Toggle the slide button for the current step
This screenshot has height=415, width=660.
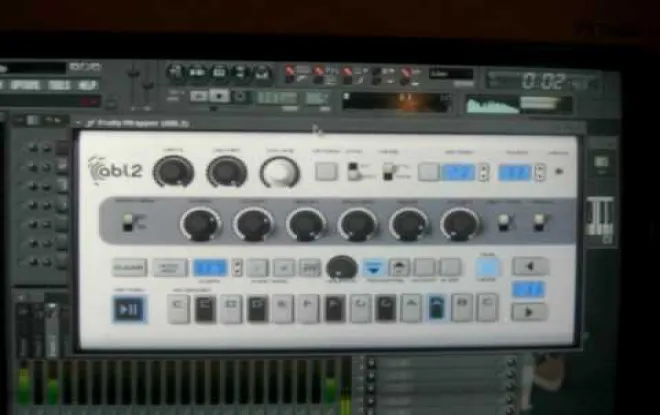point(450,267)
